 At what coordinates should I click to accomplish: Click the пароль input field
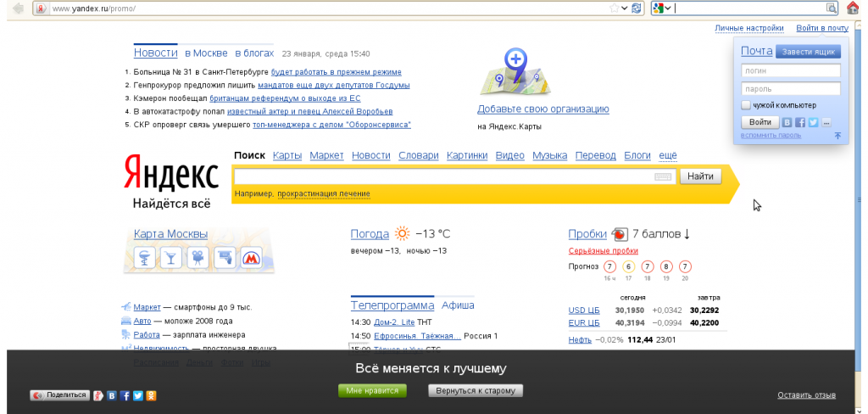point(791,89)
